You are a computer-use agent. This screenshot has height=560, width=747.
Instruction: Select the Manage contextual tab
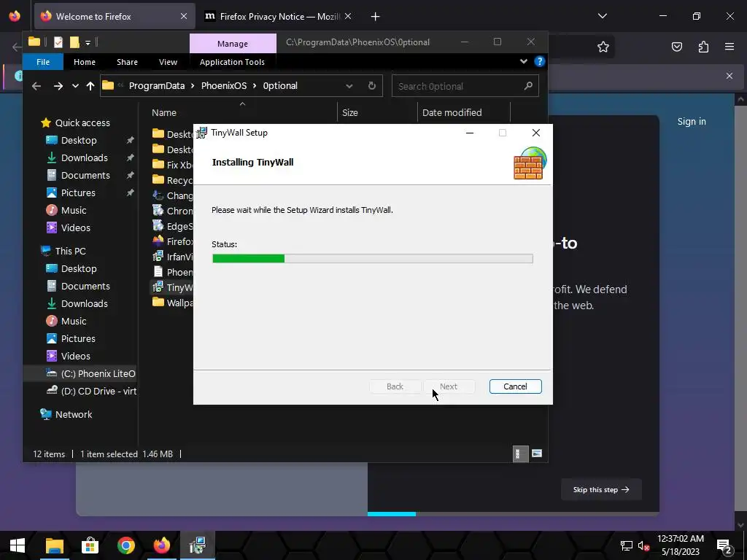click(233, 43)
